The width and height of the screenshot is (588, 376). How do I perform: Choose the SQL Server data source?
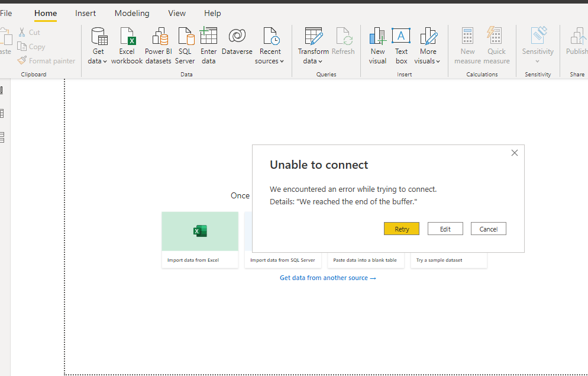tap(185, 46)
